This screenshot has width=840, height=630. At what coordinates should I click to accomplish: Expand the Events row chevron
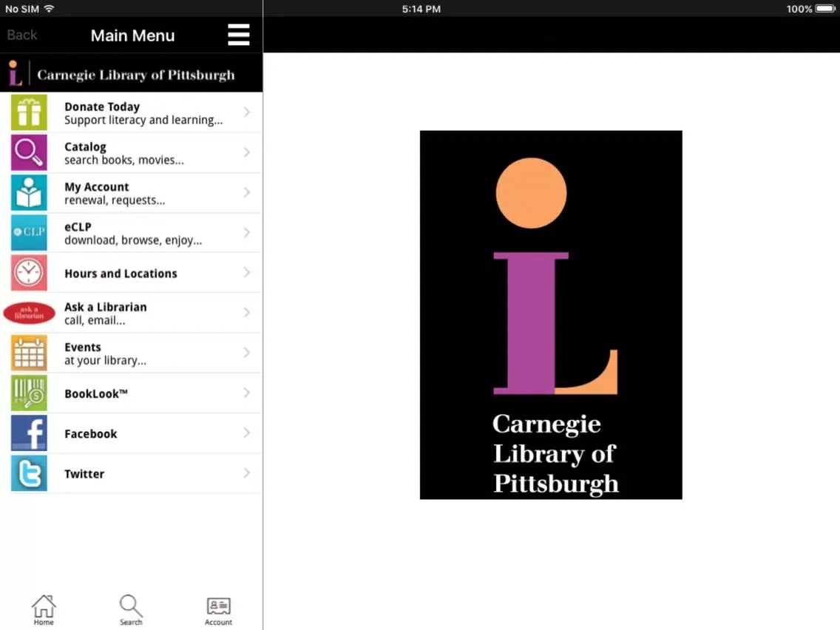pyautogui.click(x=247, y=353)
